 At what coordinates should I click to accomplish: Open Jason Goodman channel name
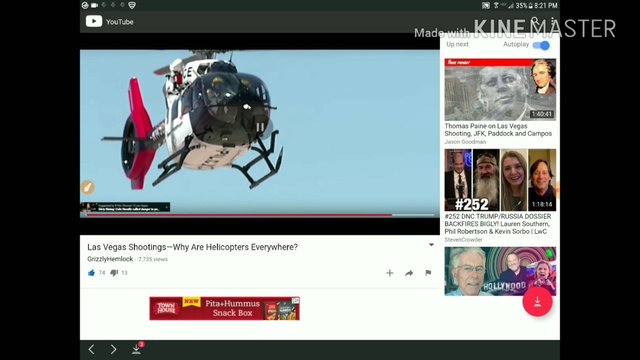[x=465, y=142]
